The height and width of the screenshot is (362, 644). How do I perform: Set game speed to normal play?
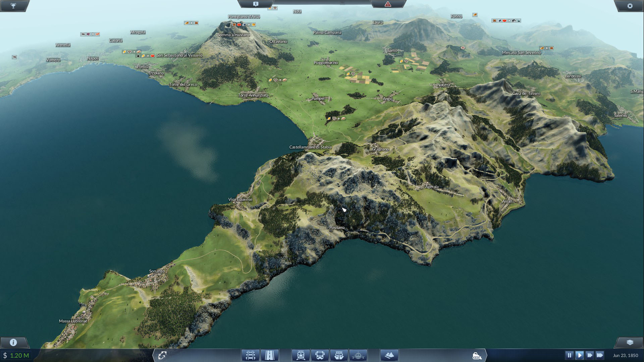coord(579,355)
